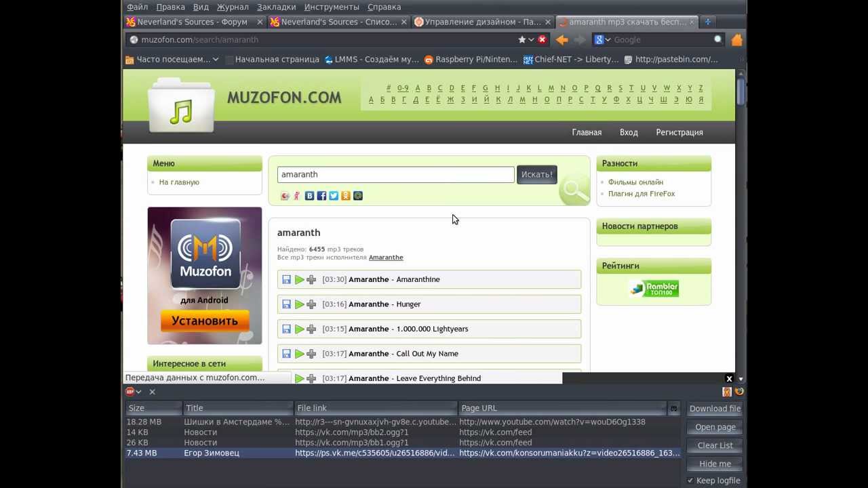
Task: Click the Download file button
Action: click(715, 409)
